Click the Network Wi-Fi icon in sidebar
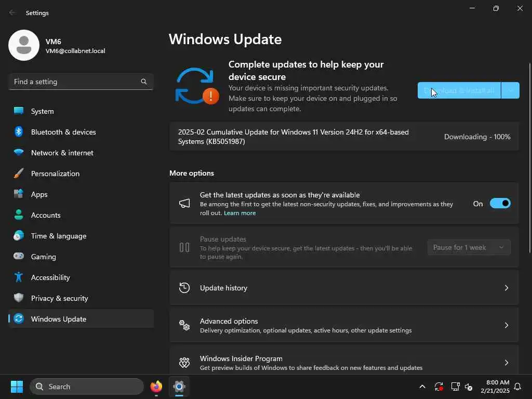Screen dimensions: 532x399 click(19, 152)
